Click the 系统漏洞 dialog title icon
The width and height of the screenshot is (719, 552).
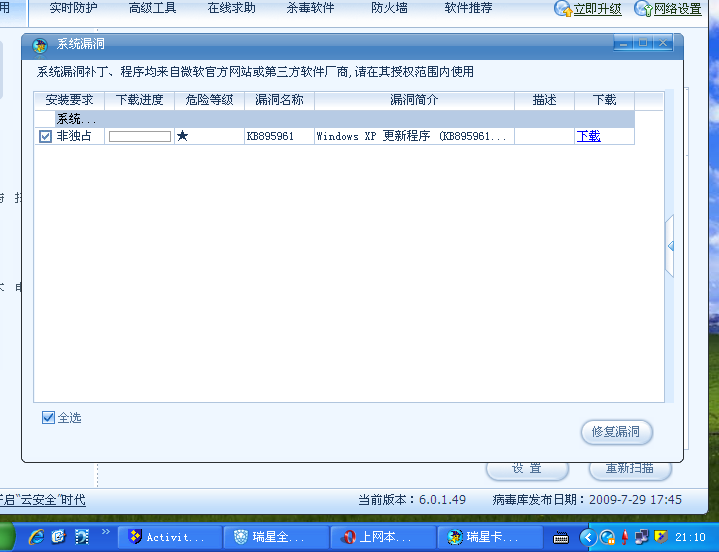40,45
